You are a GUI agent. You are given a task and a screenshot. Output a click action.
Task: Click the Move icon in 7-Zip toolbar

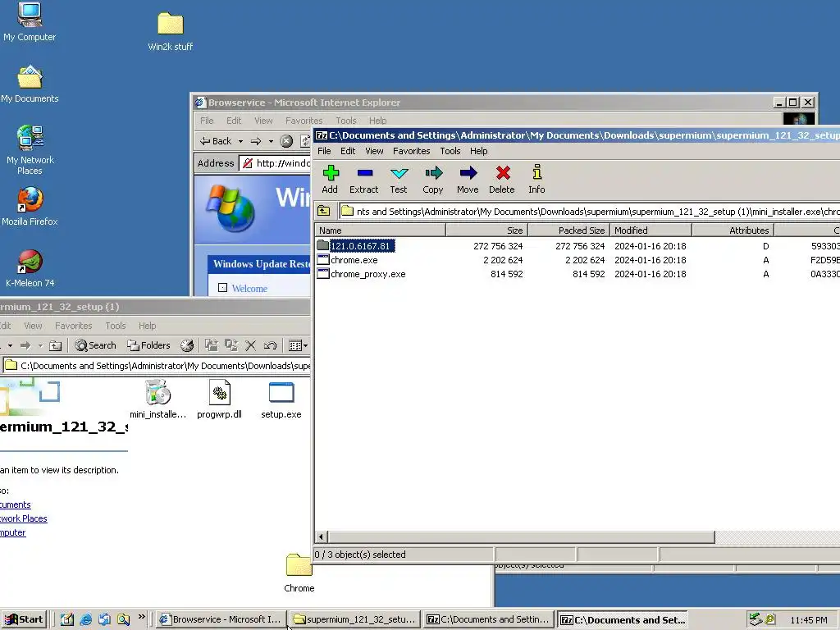(x=468, y=179)
